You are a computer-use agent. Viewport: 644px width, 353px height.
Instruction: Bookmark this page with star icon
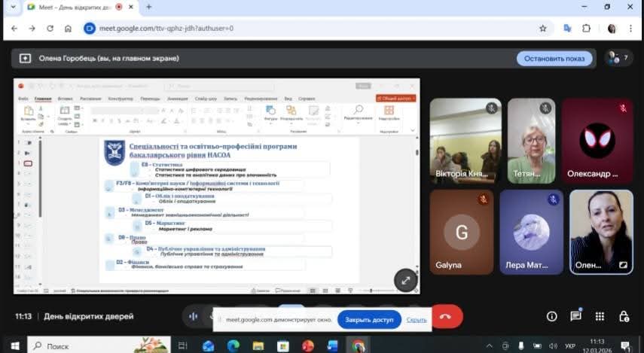click(x=543, y=29)
